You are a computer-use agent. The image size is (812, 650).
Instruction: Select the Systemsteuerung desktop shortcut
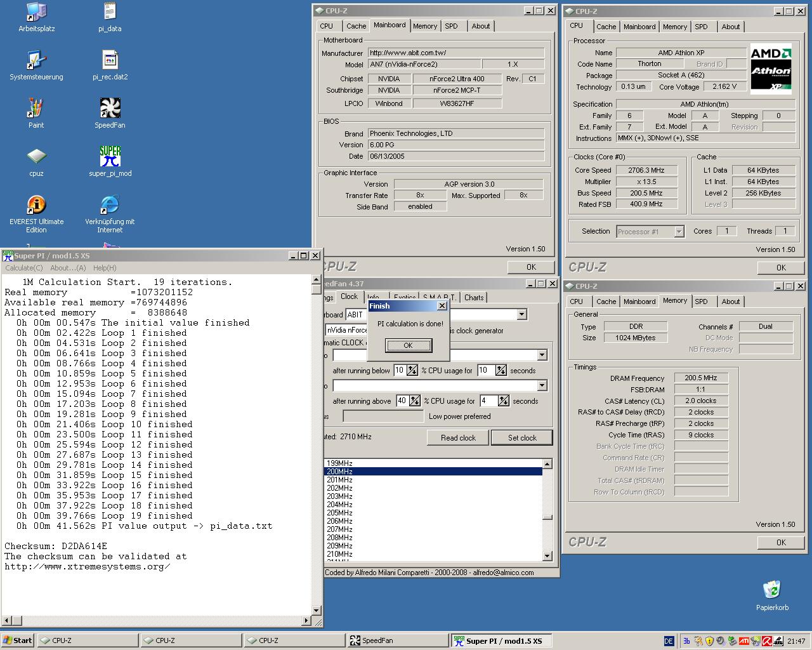pos(36,65)
